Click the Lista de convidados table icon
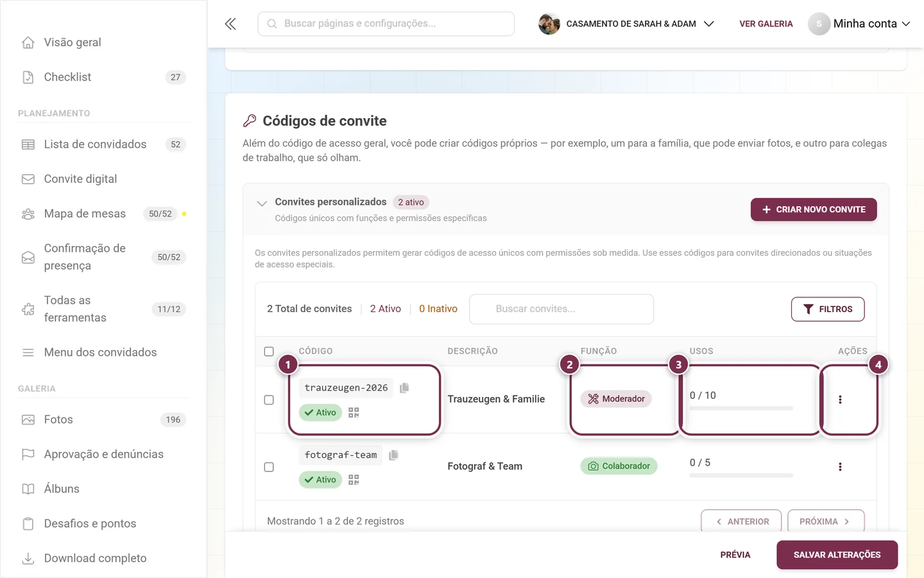924x578 pixels. [28, 144]
